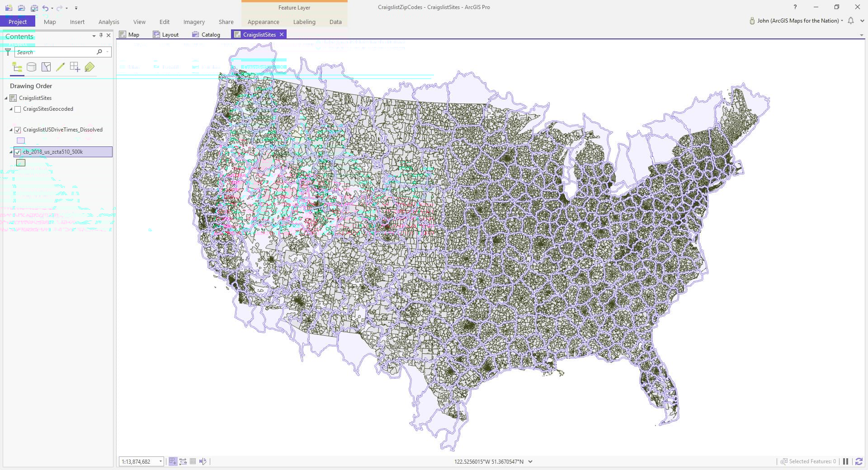
Task: Open the map scale dropdown
Action: coord(160,461)
